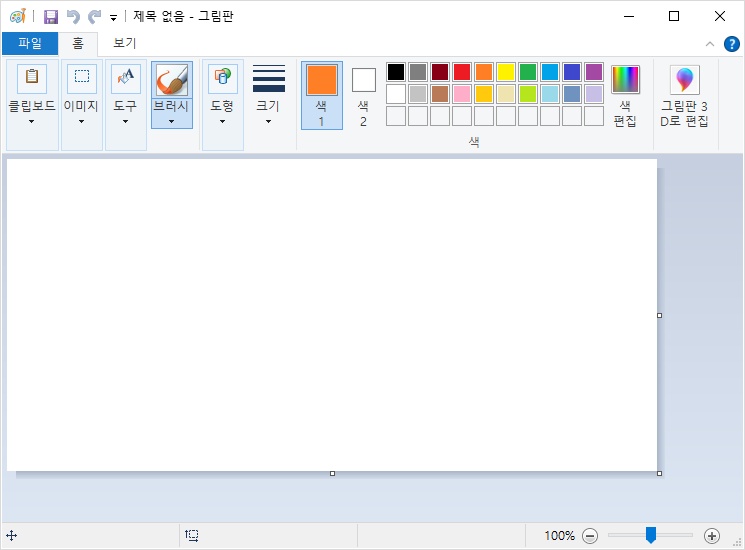Pick the lavender color swatch

point(594,94)
